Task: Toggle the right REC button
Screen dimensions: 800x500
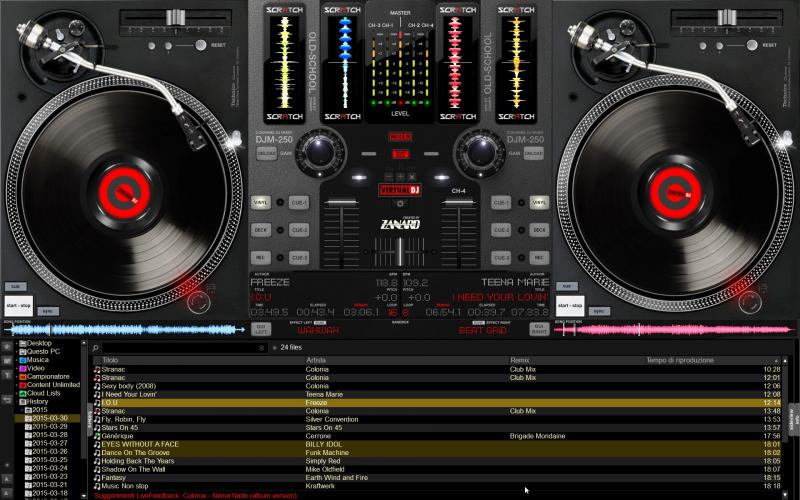Action: coord(539,258)
